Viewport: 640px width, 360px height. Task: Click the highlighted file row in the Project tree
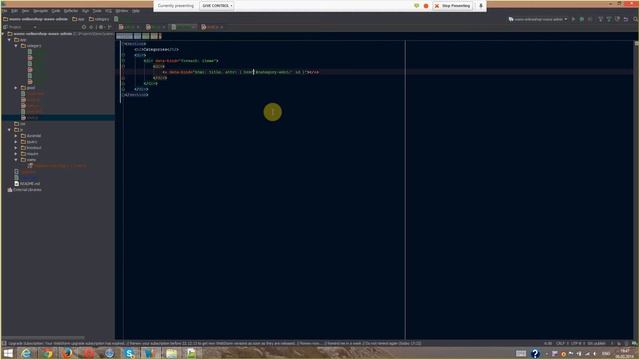click(x=58, y=118)
